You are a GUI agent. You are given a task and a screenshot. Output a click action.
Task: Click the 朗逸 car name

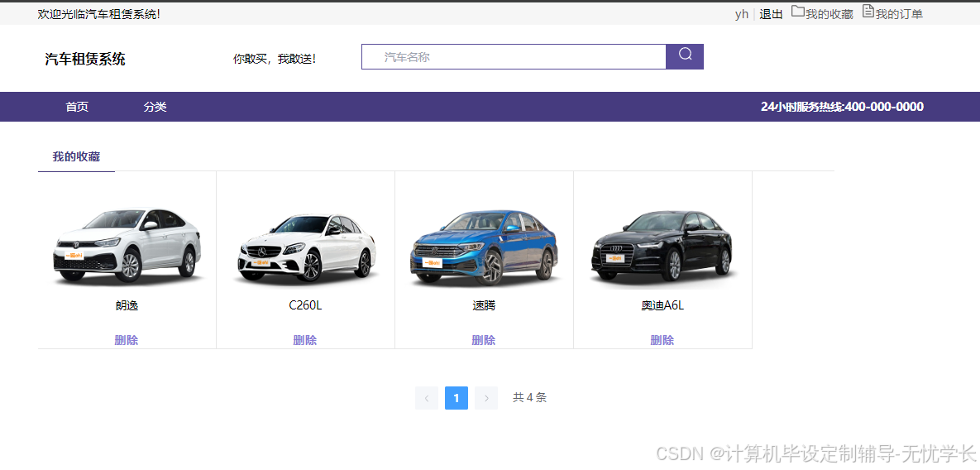pyautogui.click(x=127, y=305)
